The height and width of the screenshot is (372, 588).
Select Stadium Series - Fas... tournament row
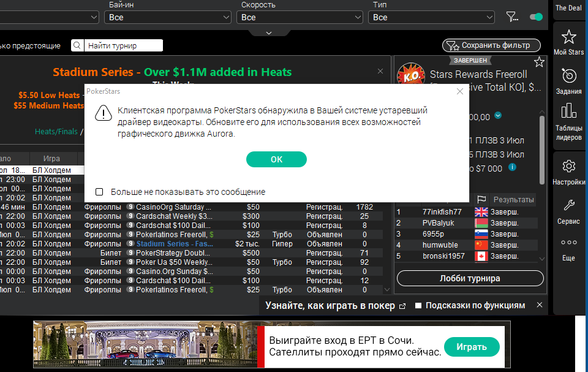191,244
